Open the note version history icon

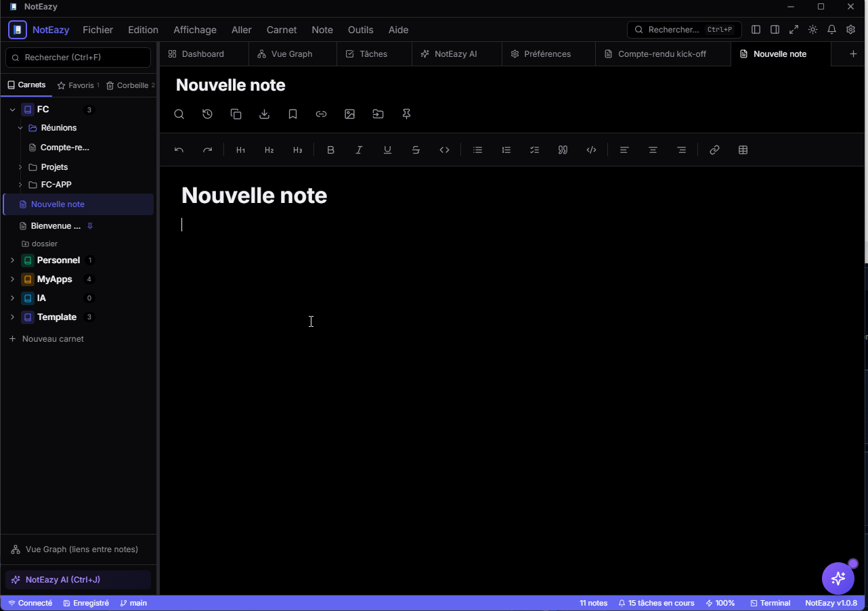coord(207,114)
